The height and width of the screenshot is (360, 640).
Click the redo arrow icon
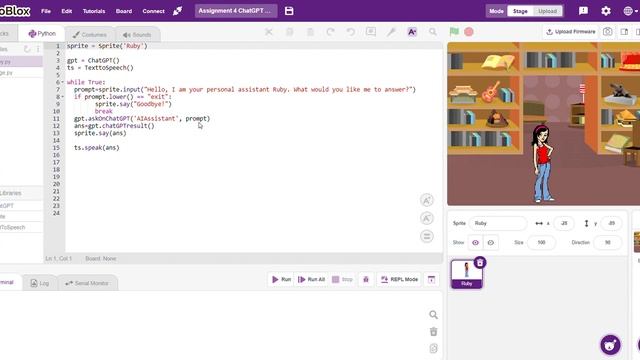(330, 32)
